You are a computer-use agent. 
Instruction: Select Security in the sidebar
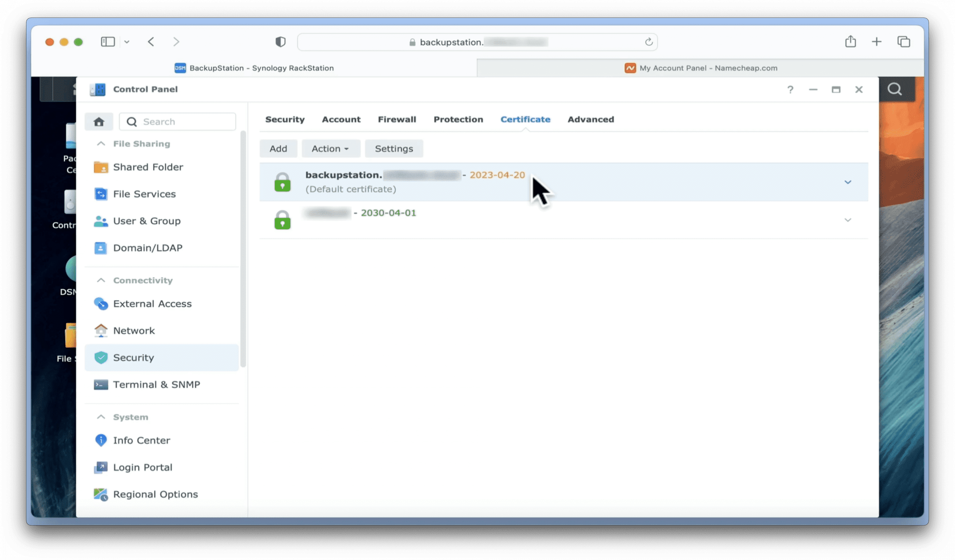(162, 358)
